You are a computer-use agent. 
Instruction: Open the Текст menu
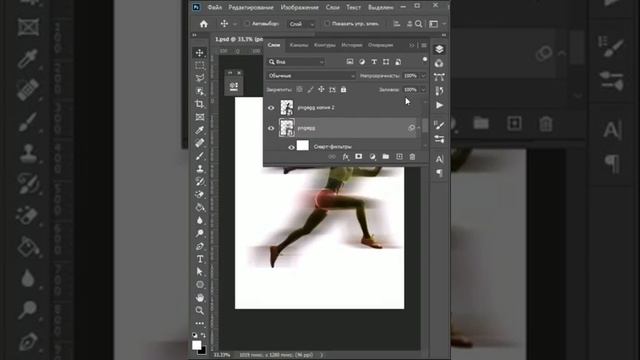pos(353,7)
